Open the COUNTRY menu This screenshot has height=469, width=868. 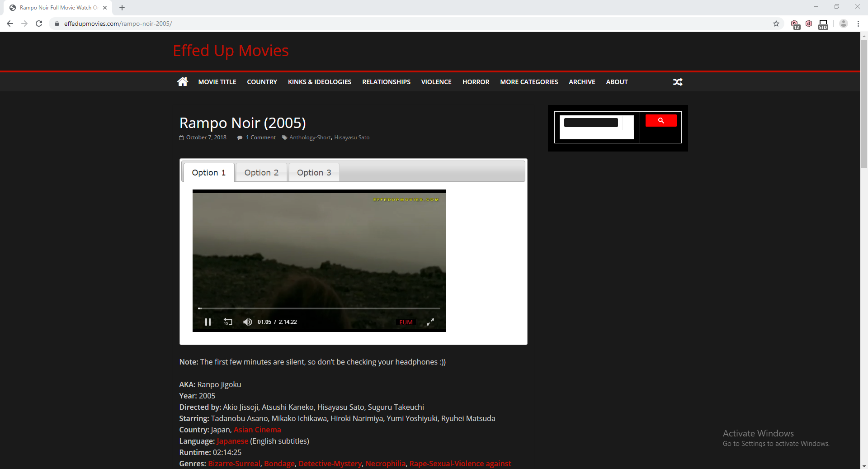(262, 82)
